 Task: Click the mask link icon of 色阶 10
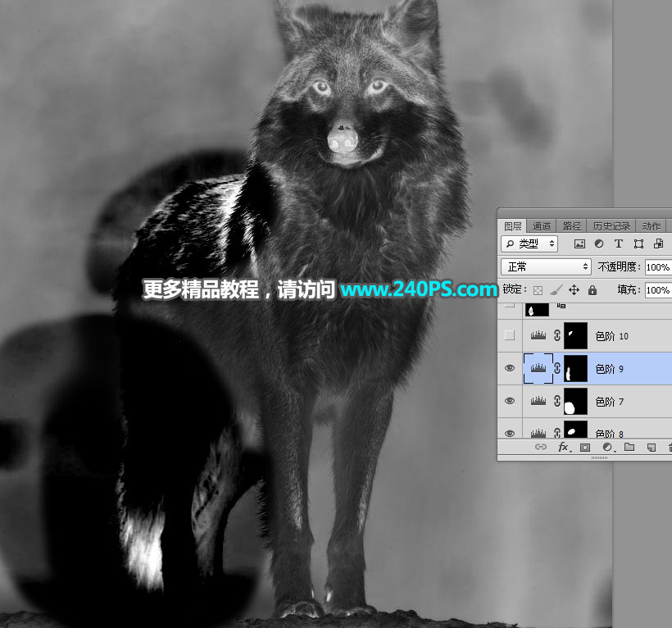tap(557, 335)
